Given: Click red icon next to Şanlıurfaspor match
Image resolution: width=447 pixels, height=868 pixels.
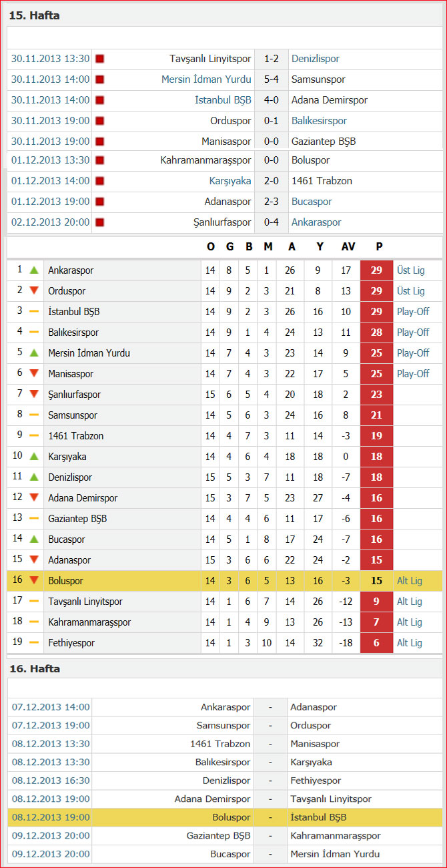Looking at the screenshot, I should click(x=100, y=222).
